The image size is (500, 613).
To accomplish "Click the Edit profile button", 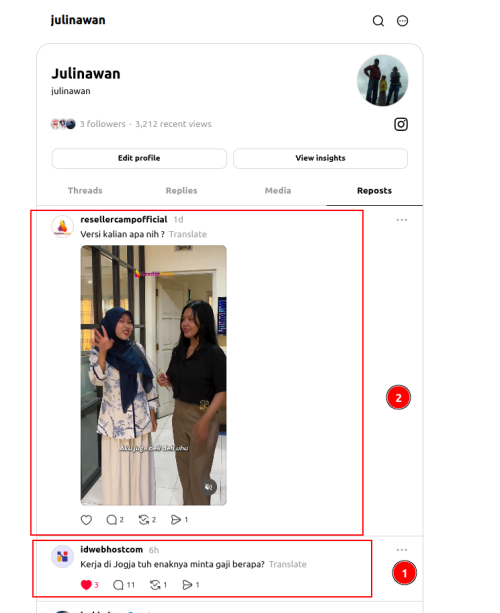I will [139, 158].
